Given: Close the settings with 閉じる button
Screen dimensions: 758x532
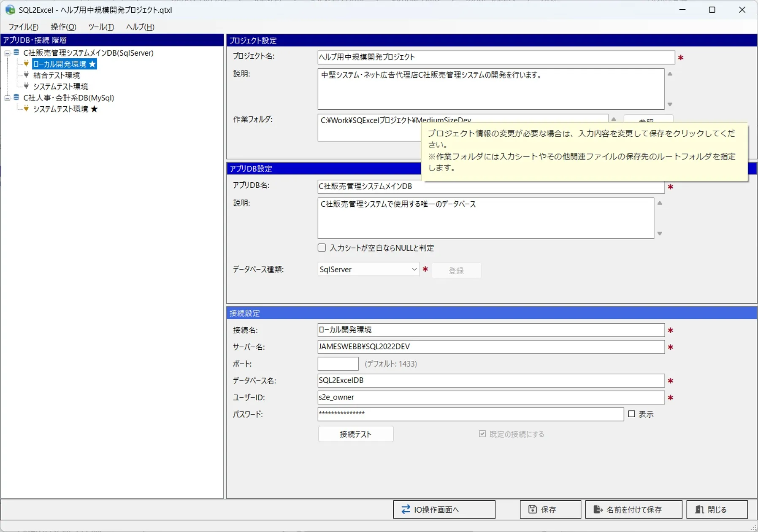Looking at the screenshot, I should 717,509.
